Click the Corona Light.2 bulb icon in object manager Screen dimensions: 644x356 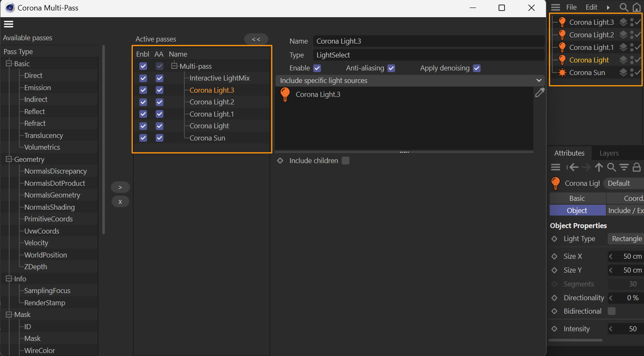point(562,35)
